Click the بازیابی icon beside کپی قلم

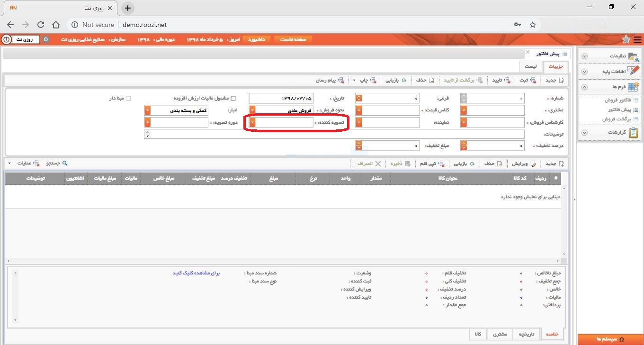472,163
